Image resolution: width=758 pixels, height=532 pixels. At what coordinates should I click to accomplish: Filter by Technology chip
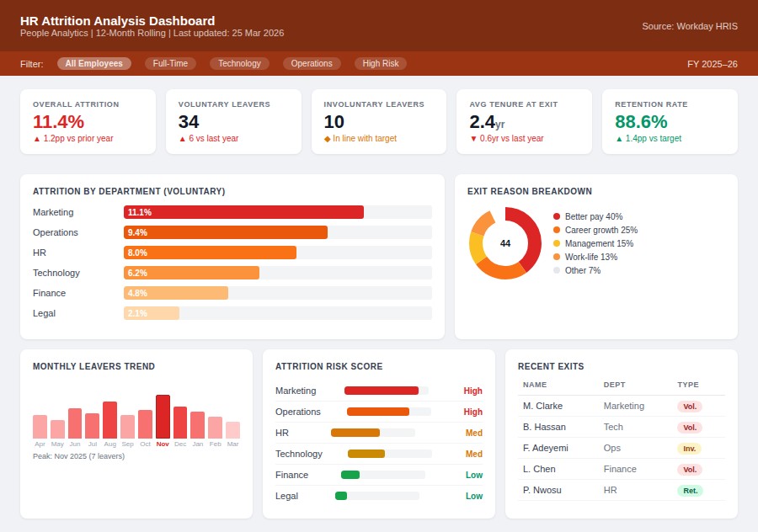pos(240,63)
